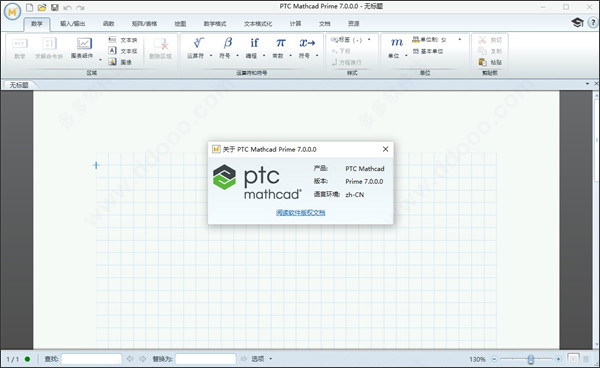
Task: Insert a math region (数学 button)
Action: coord(20,48)
